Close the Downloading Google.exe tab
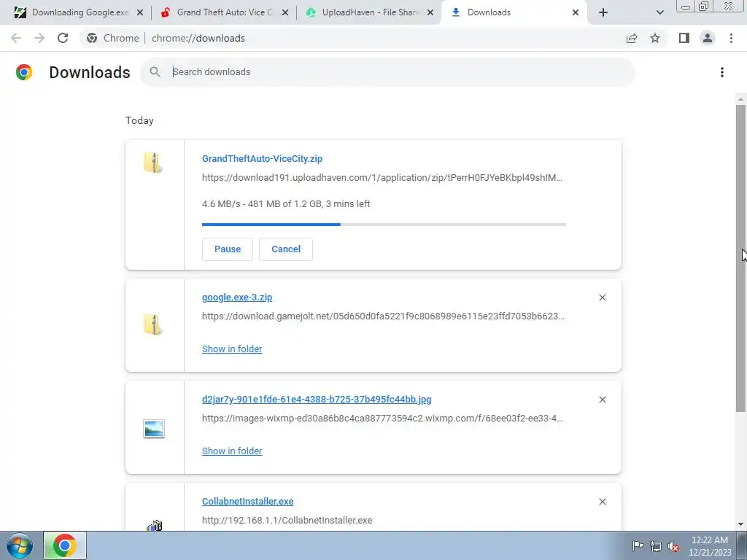The width and height of the screenshot is (747, 560). pos(140,12)
